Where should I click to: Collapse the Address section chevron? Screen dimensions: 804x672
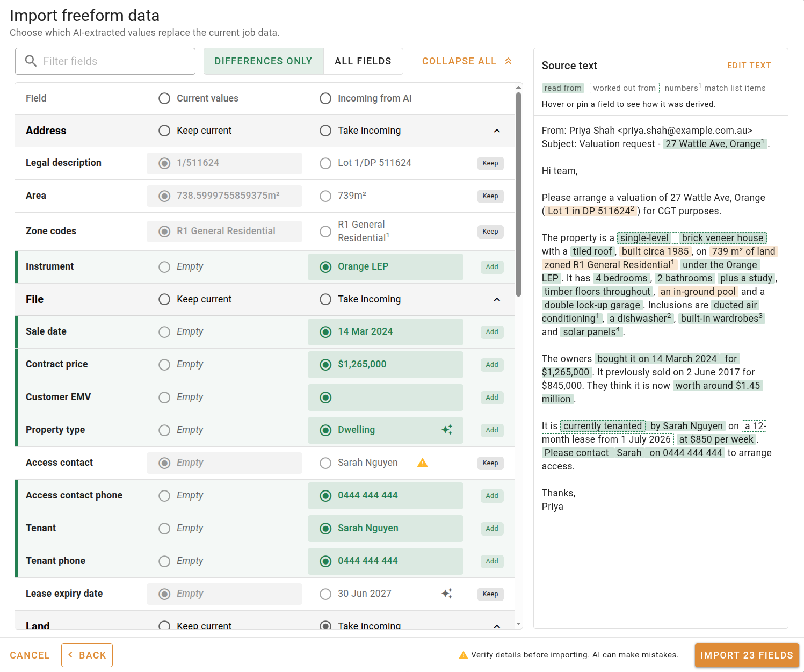(497, 131)
